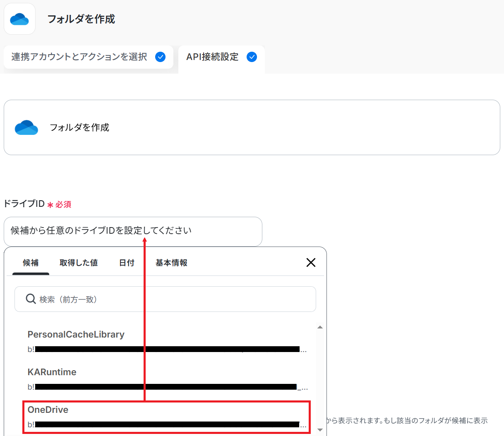The width and height of the screenshot is (504, 436).
Task: Switch to the API接続設定 tab
Action: point(212,57)
